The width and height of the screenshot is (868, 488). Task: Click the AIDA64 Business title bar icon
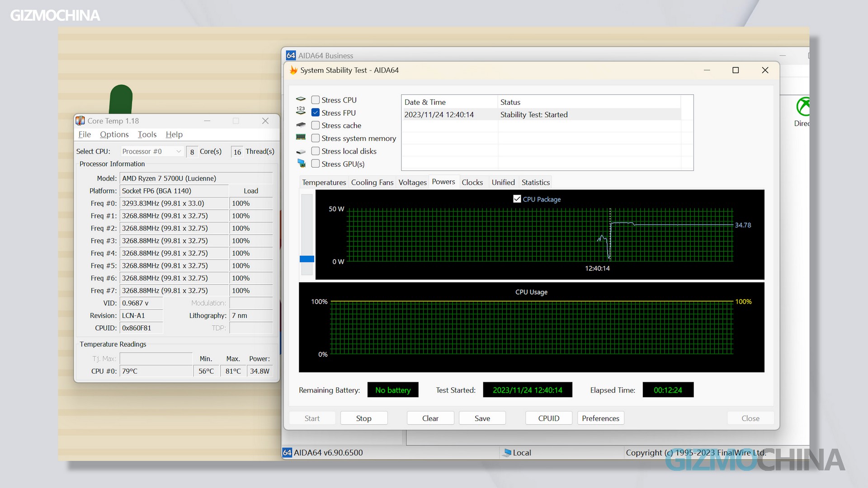(291, 56)
